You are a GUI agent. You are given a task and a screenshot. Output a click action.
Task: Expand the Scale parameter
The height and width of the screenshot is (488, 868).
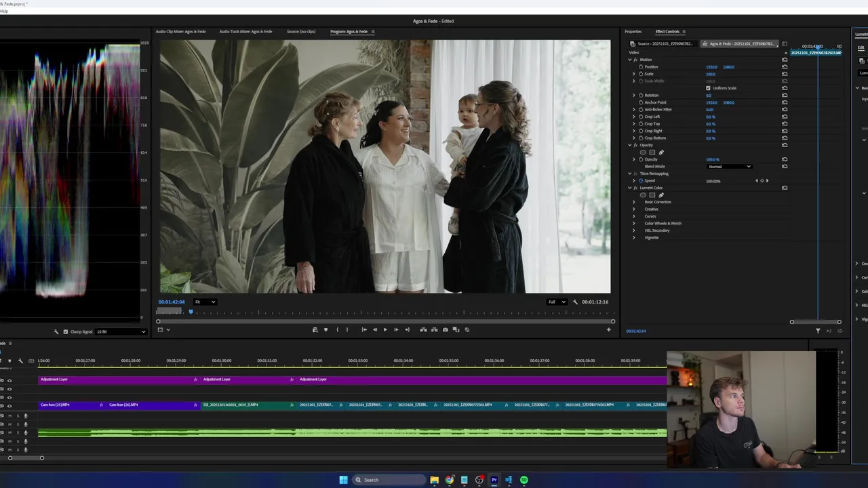pos(634,74)
